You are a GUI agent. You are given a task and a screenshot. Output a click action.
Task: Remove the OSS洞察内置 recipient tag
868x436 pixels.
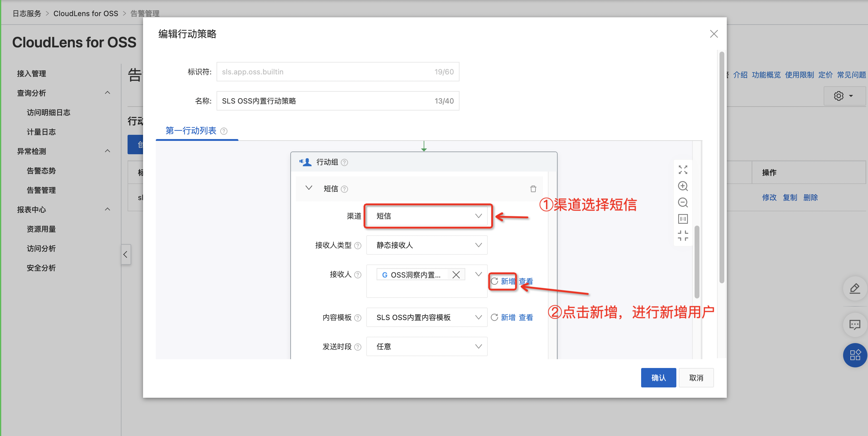point(456,274)
